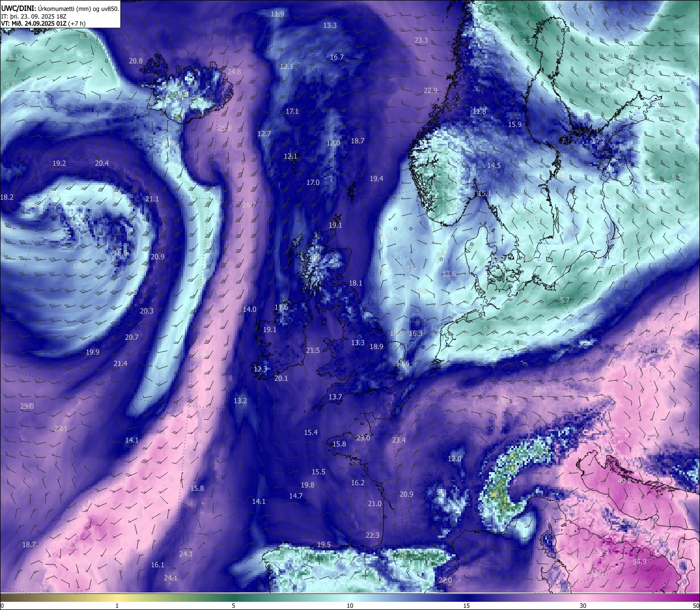Click the 18.1 value east of Scotland
700x610 pixels.
coord(355,283)
